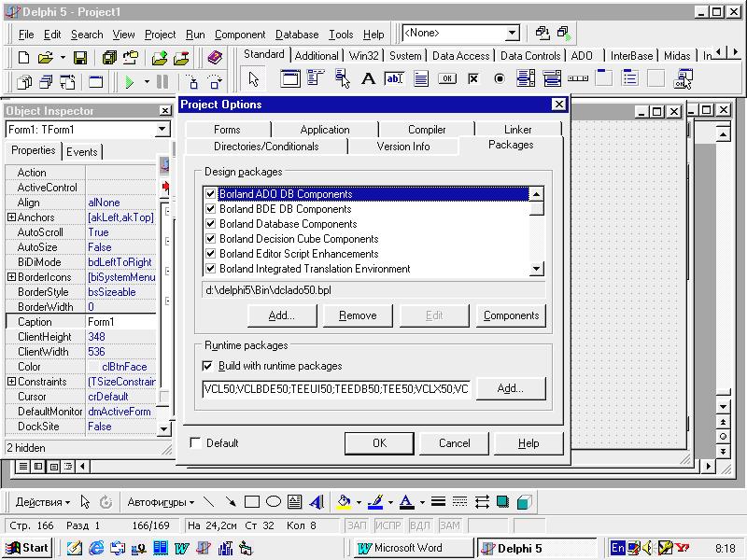Viewport: 747px width, 560px height.
Task: Open the Component menu
Action: click(240, 35)
